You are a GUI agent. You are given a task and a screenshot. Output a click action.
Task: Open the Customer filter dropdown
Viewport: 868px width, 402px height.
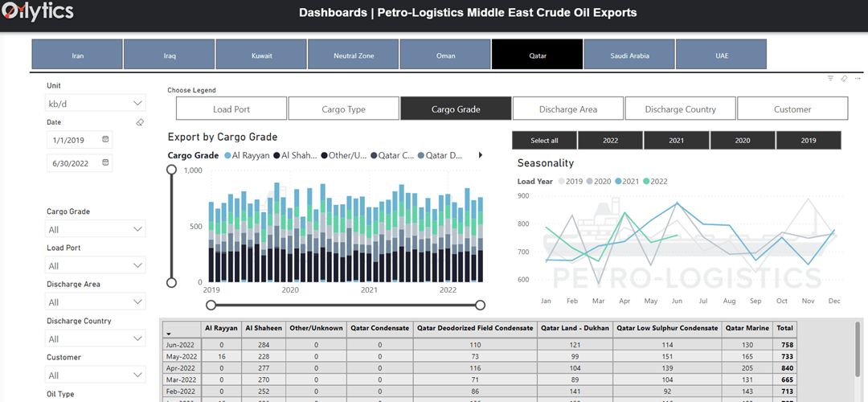(95, 375)
